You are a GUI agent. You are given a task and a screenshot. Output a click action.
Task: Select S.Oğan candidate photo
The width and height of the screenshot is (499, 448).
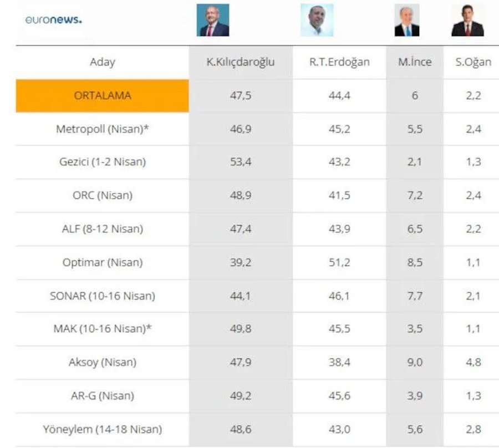coord(468,20)
